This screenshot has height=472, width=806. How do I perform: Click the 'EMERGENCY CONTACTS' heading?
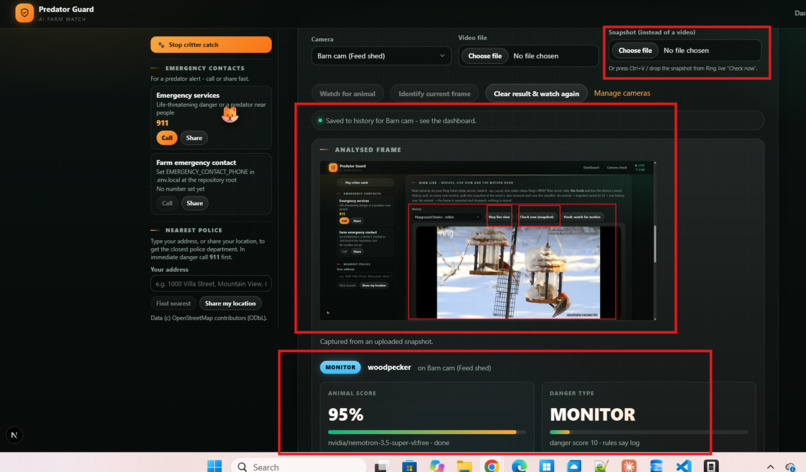click(205, 68)
